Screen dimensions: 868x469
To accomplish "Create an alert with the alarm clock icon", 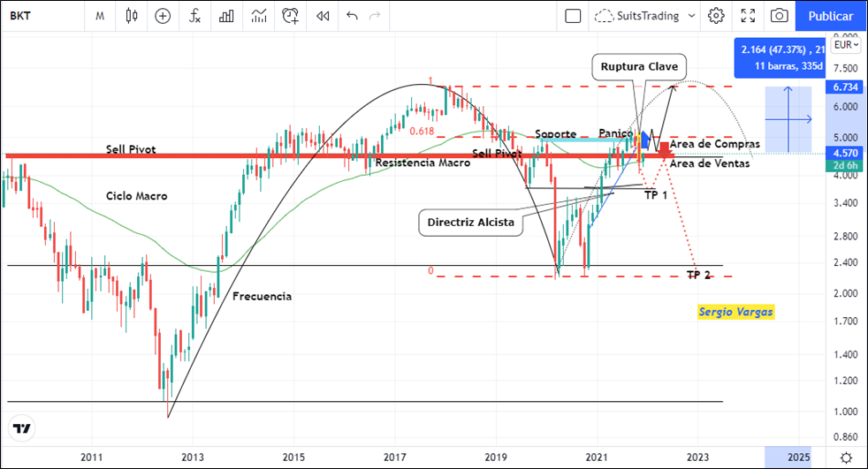I will pos(290,16).
